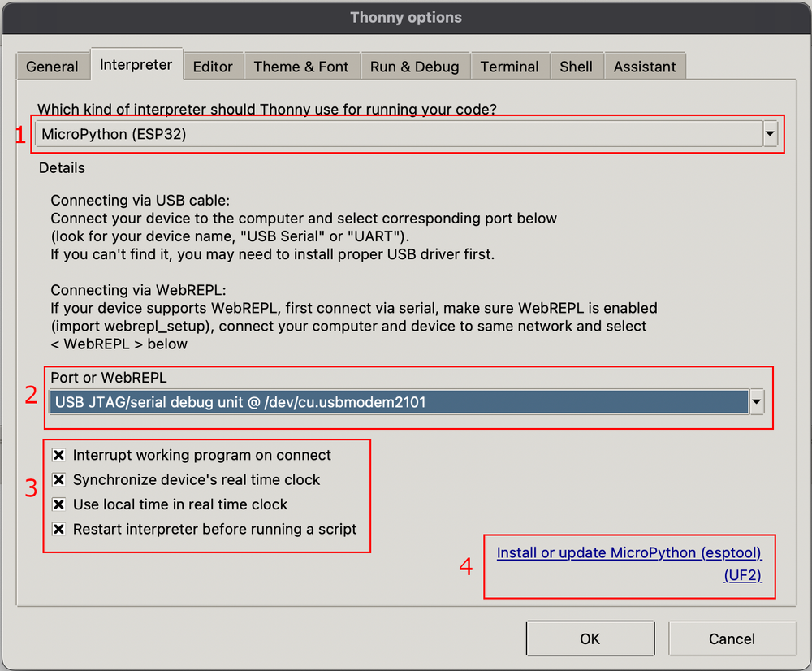This screenshot has height=671, width=812.
Task: Toggle Use local time in real time clock
Action: [x=58, y=504]
